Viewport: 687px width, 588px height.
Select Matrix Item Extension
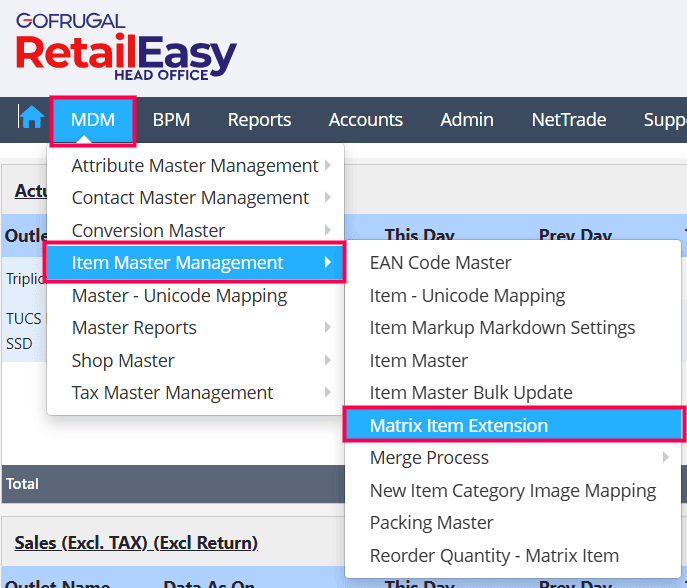tap(513, 425)
